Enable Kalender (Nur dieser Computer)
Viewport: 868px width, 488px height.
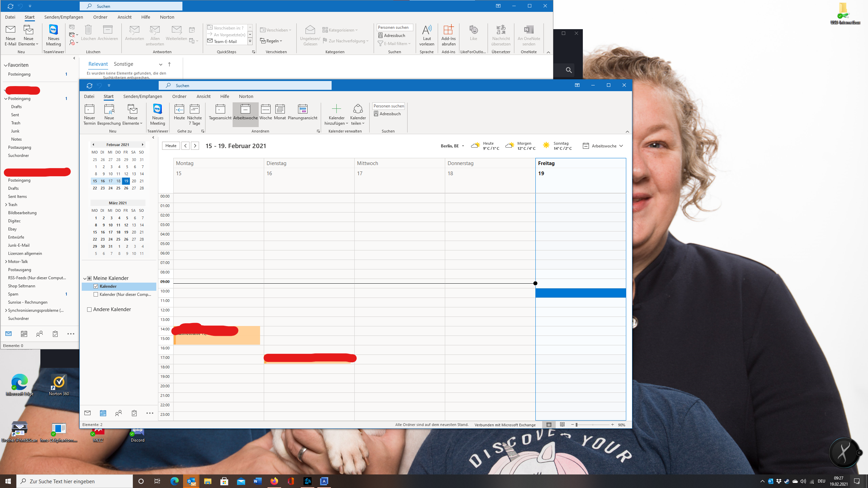click(x=96, y=294)
